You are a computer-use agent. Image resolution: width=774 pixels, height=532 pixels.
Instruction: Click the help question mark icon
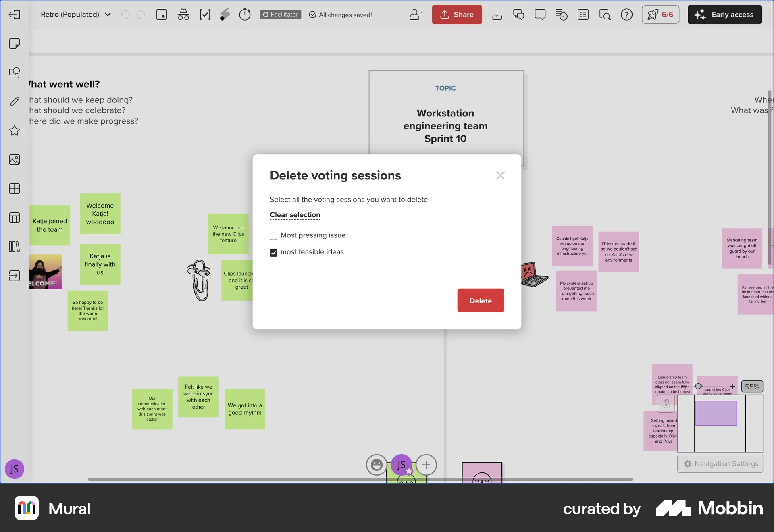pyautogui.click(x=626, y=15)
